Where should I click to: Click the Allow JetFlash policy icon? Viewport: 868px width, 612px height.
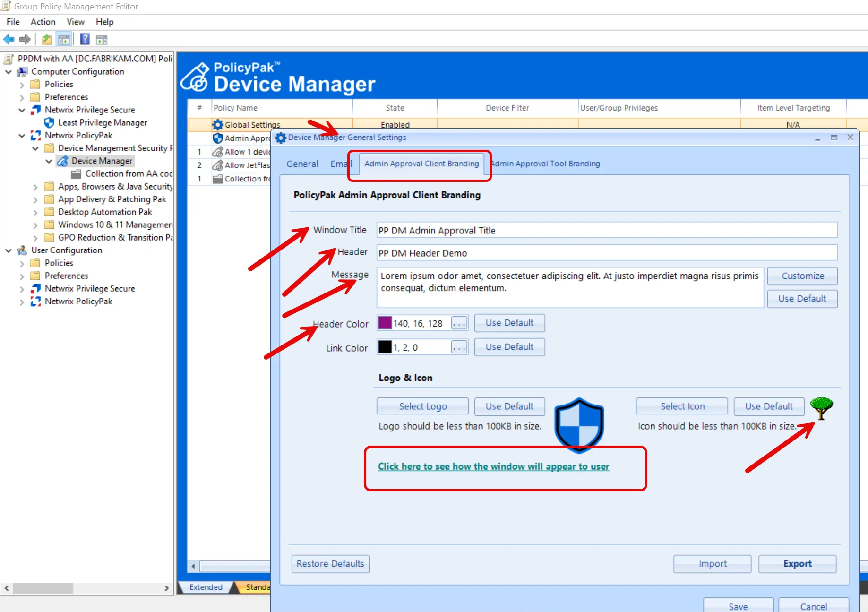(x=218, y=165)
